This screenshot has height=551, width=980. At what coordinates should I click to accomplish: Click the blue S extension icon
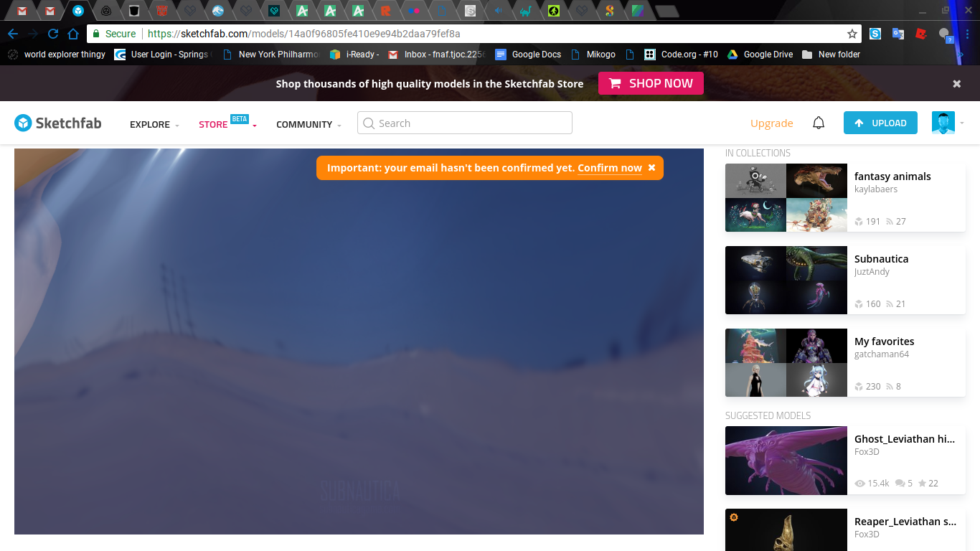(x=875, y=34)
